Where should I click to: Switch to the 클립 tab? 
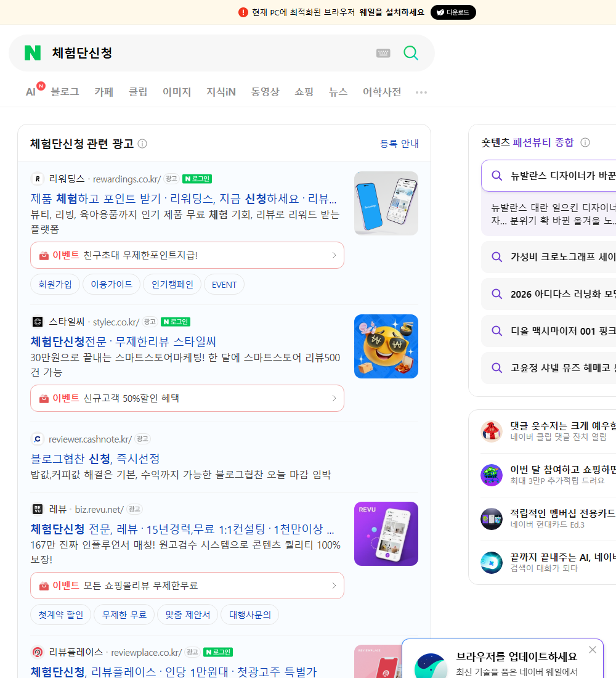click(138, 92)
